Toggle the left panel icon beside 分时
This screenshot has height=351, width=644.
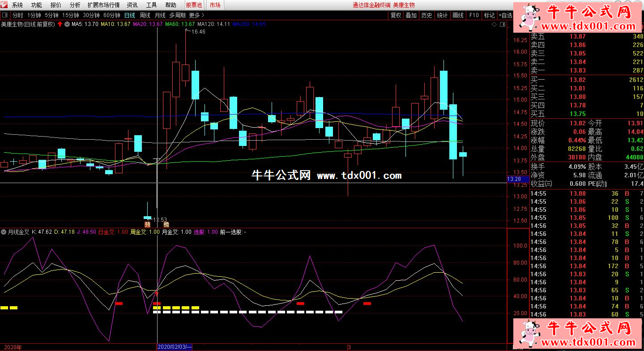click(4, 15)
